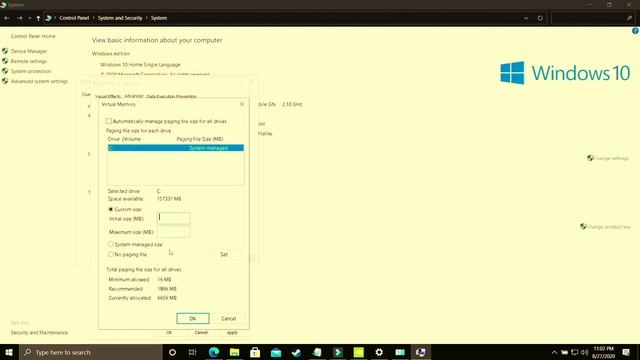Open Device Manager from sidebar
This screenshot has height=360, width=640.
(29, 51)
